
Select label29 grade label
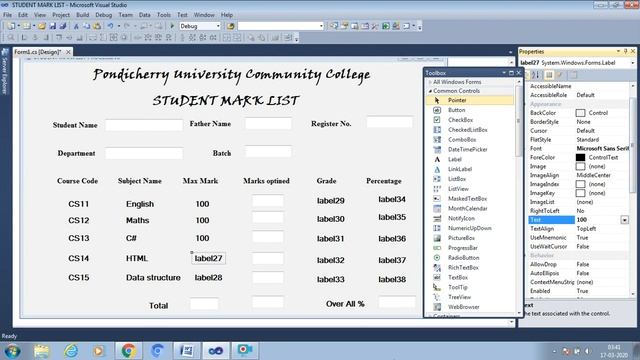pos(331,201)
